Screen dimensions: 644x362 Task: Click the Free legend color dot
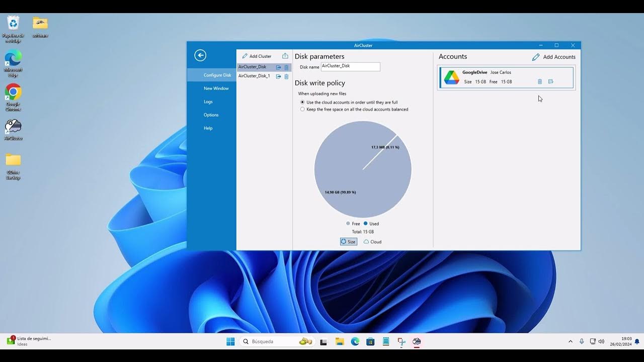pos(348,223)
